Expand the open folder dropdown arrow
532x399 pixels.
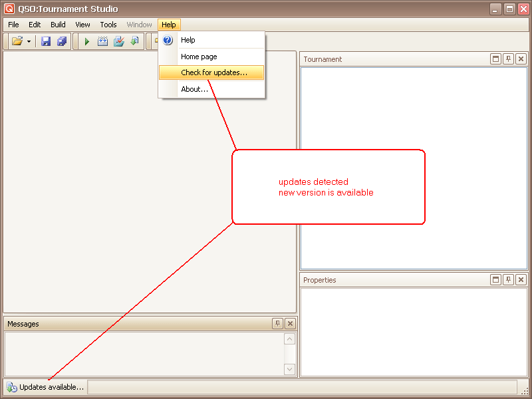[x=29, y=41]
